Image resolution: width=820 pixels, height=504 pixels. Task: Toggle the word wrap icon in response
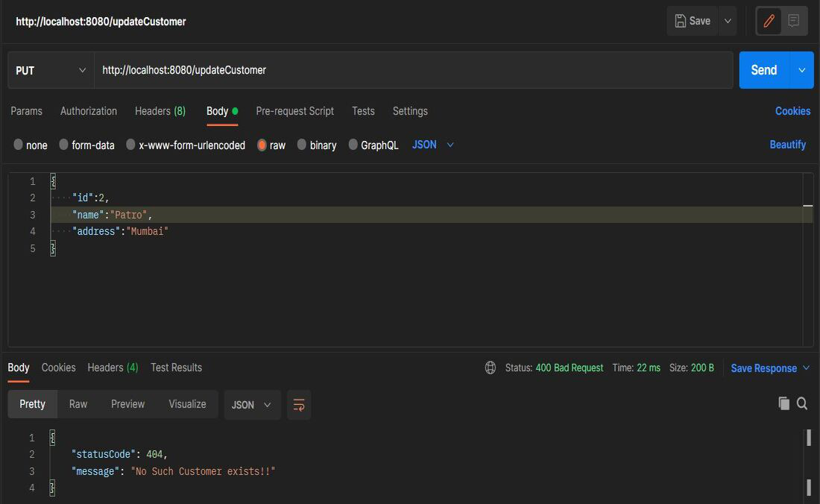coord(299,405)
